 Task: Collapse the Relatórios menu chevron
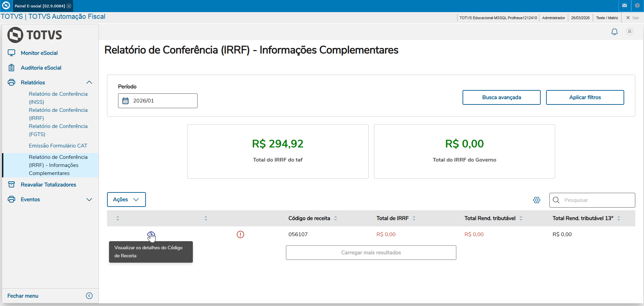(x=89, y=82)
